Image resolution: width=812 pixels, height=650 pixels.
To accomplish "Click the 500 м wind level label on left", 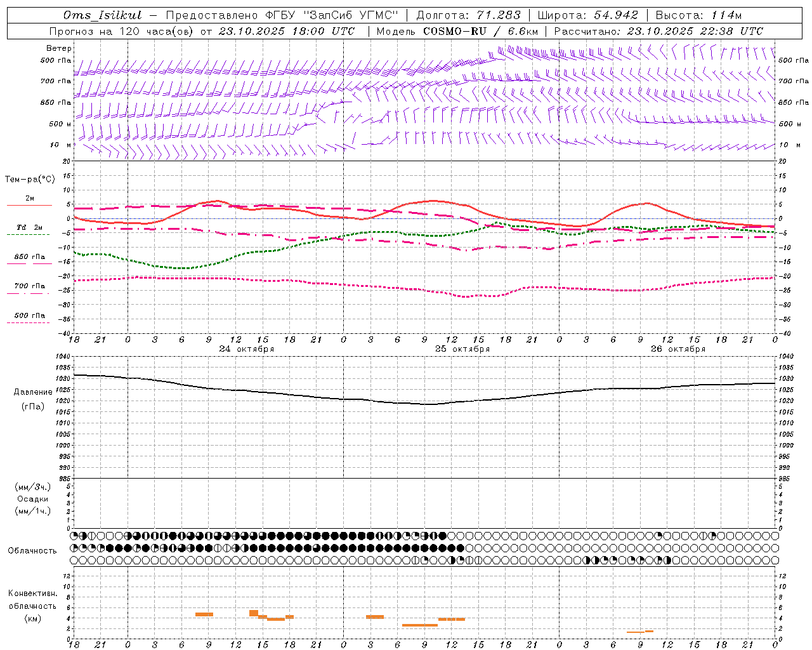I will click(61, 124).
